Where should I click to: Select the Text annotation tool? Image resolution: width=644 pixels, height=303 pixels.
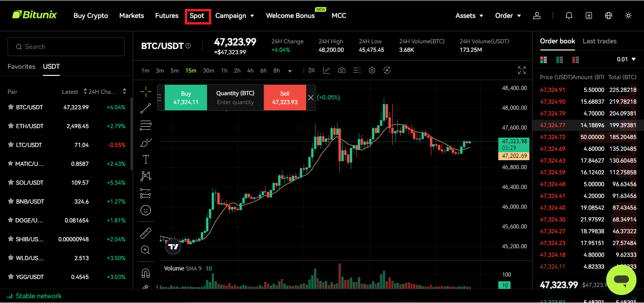point(146,159)
